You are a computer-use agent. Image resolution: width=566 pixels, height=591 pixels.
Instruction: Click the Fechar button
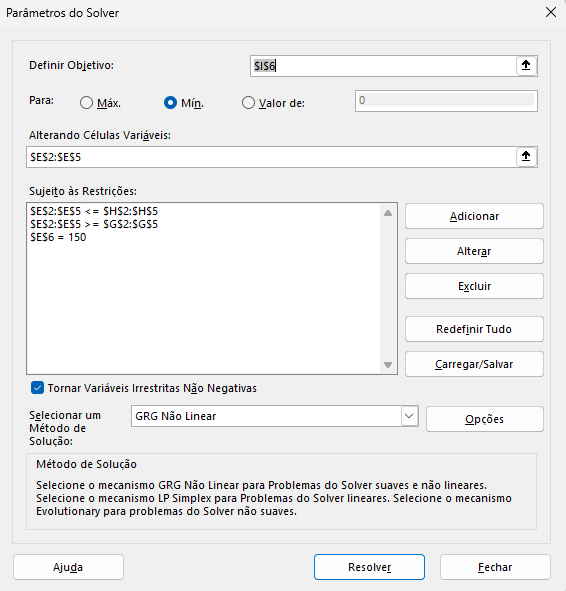(495, 567)
